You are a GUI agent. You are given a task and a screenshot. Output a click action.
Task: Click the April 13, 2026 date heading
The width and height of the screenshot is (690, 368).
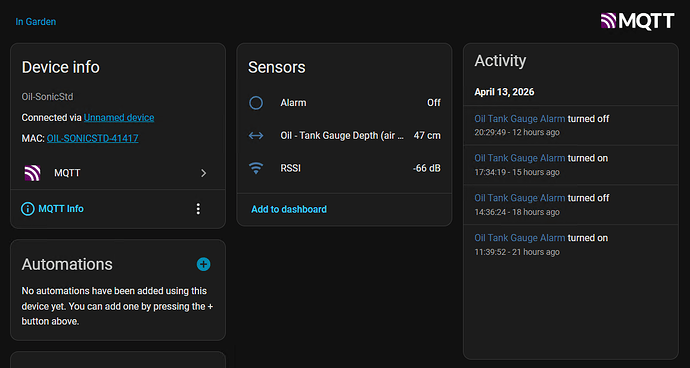pyautogui.click(x=504, y=92)
